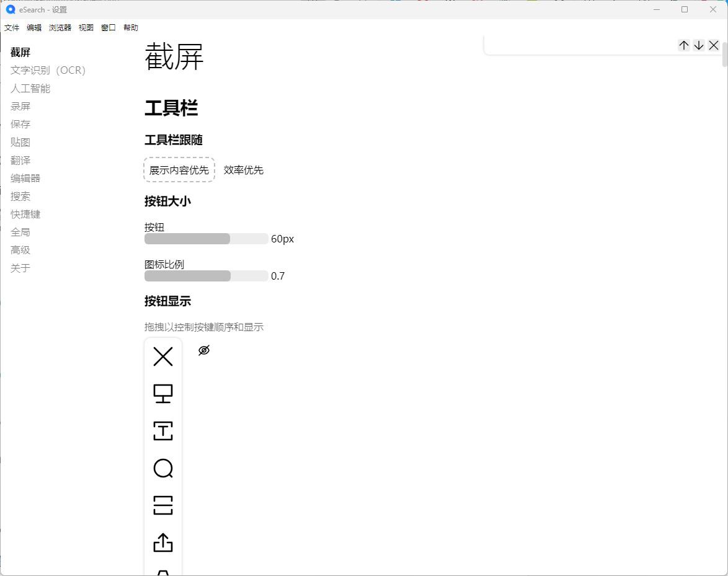Click the scan brackets toolbar icon
This screenshot has width=728, height=576.
[x=163, y=505]
